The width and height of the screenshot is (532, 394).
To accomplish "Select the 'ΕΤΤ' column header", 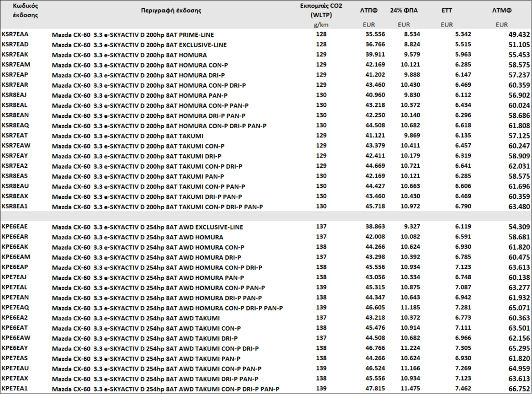I will (x=446, y=10).
